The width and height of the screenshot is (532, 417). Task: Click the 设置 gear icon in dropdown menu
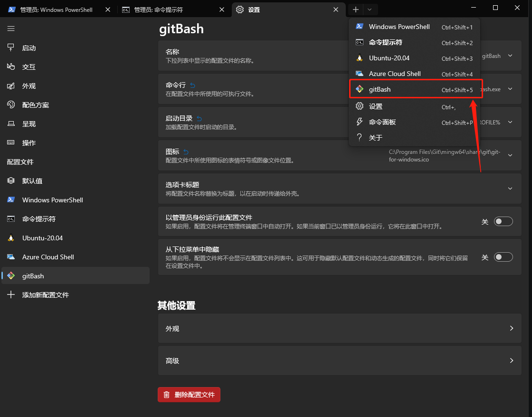[x=359, y=106]
